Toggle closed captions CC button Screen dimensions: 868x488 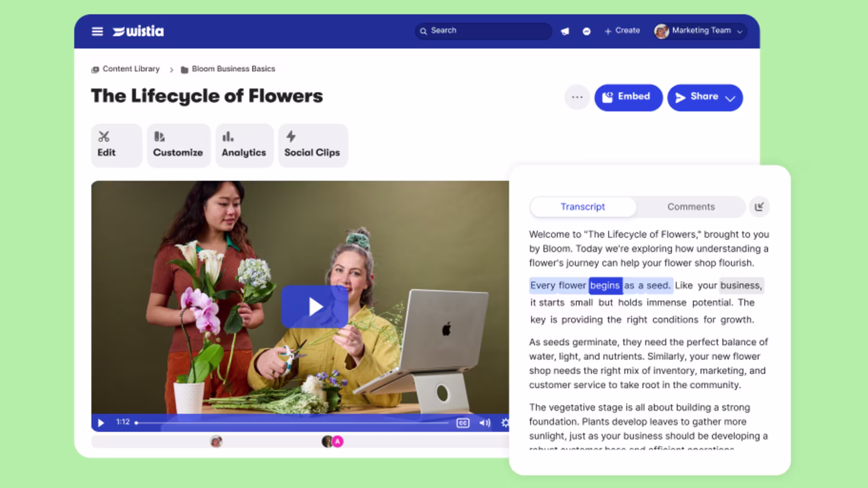coord(463,423)
